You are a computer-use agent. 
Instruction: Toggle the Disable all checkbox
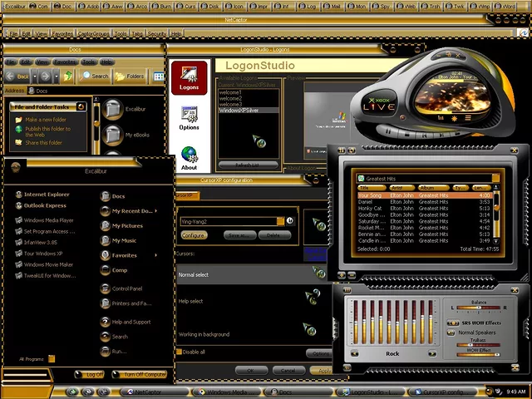[179, 352]
